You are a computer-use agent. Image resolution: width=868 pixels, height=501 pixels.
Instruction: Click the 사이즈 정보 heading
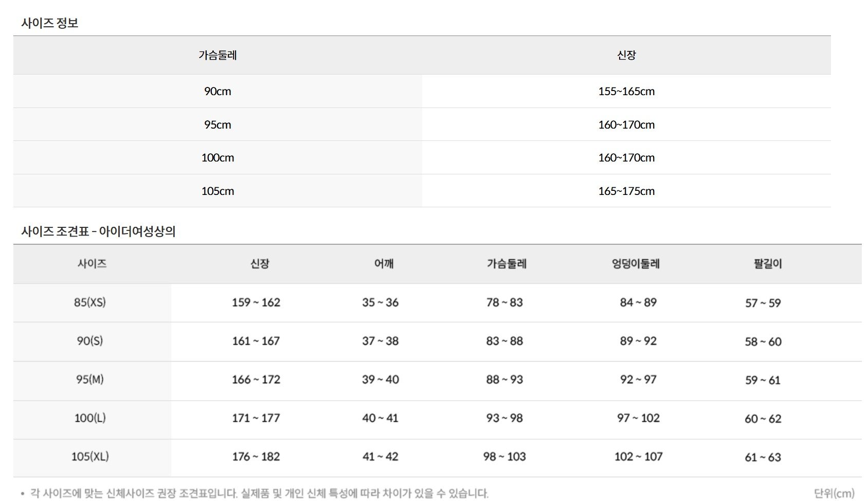(x=49, y=23)
